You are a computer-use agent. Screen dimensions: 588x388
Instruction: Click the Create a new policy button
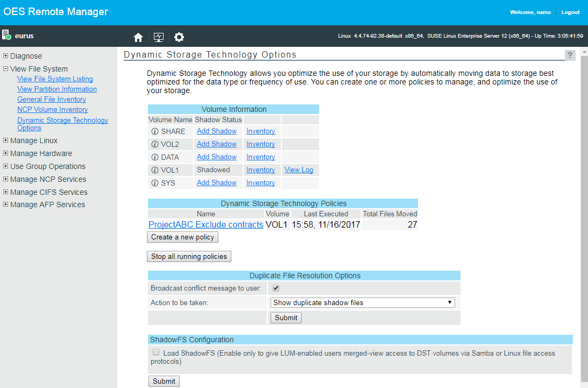pyautogui.click(x=182, y=237)
